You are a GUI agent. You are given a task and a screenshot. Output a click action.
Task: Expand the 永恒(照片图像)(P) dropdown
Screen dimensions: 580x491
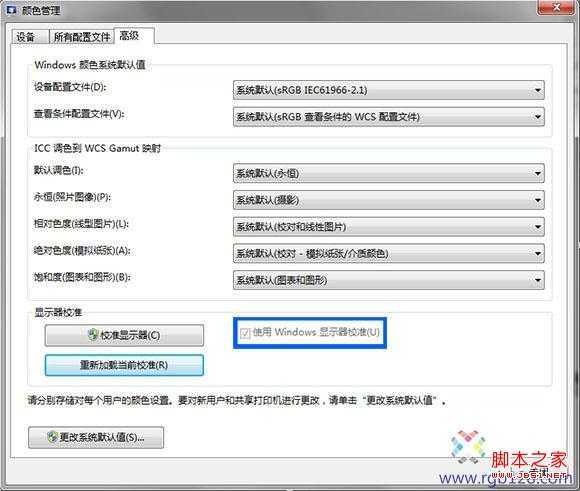(388, 200)
